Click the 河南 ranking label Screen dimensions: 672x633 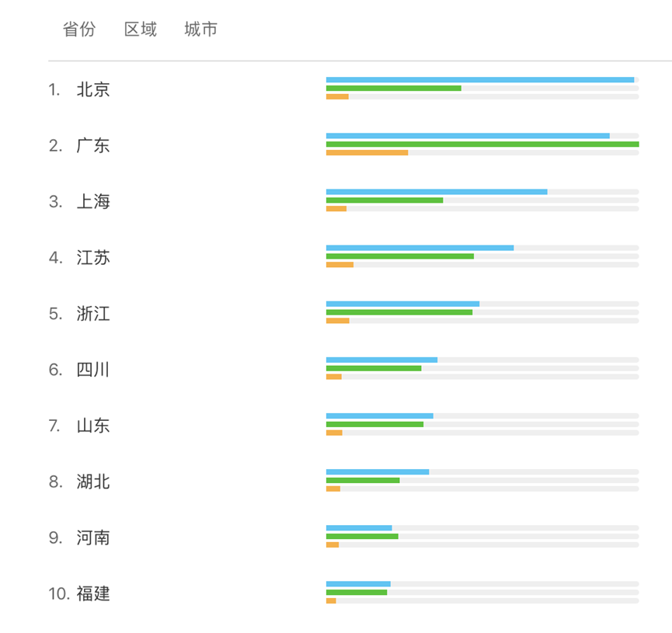pos(93,537)
